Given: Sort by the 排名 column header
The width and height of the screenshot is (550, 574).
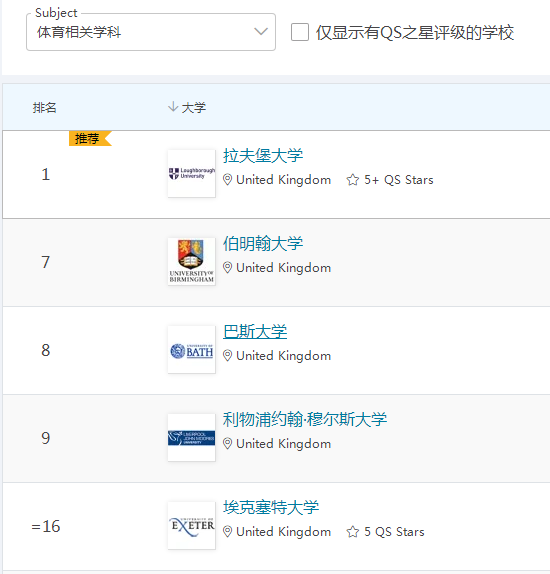Looking at the screenshot, I should coord(44,108).
